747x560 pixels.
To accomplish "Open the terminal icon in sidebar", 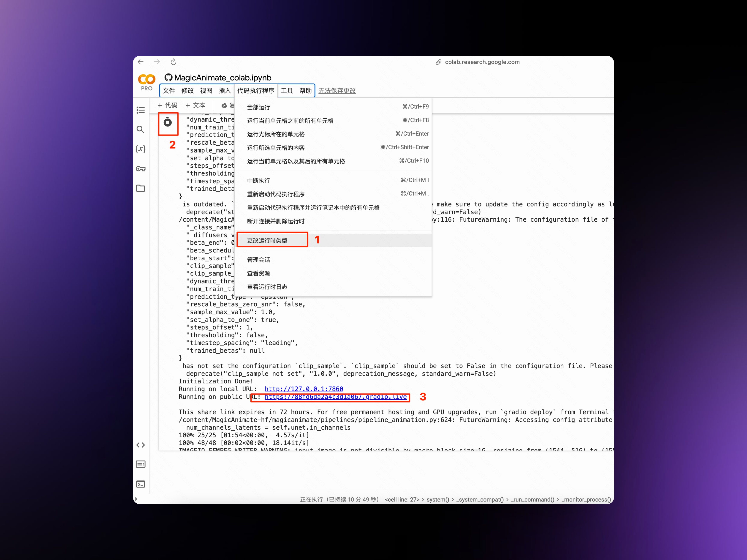I will [140, 484].
